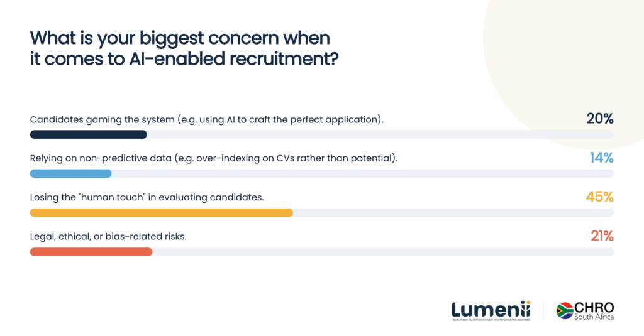
Task: Select the 45% percentage value
Action: (599, 197)
